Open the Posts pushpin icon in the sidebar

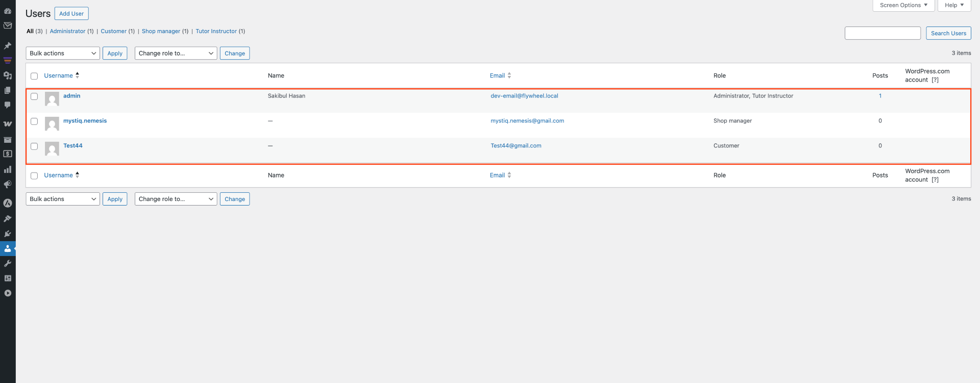pos(8,46)
